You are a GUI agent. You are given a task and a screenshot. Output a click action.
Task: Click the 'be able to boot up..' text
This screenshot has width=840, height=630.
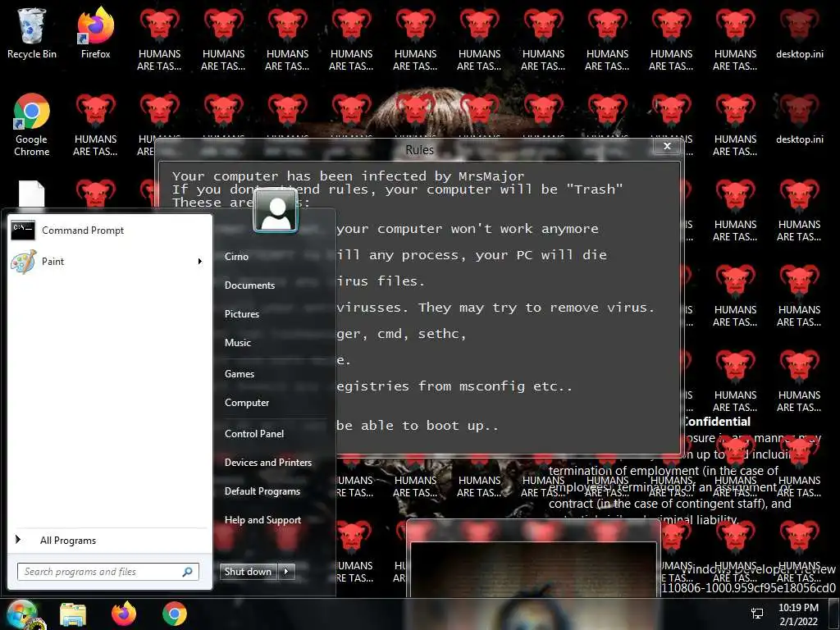[x=418, y=426]
